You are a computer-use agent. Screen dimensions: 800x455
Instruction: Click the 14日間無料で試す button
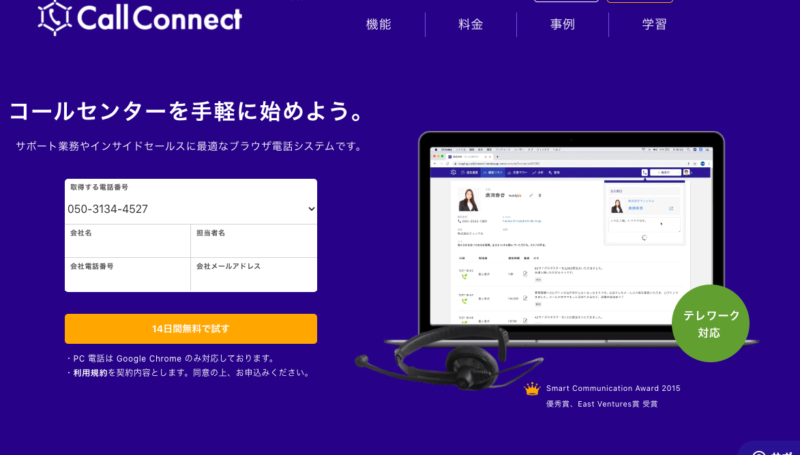tap(191, 329)
